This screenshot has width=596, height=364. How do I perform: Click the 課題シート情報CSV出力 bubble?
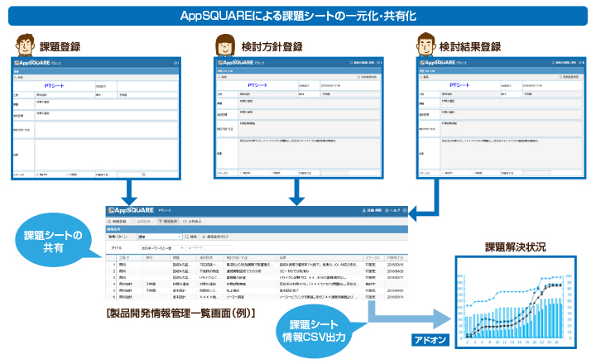[314, 331]
